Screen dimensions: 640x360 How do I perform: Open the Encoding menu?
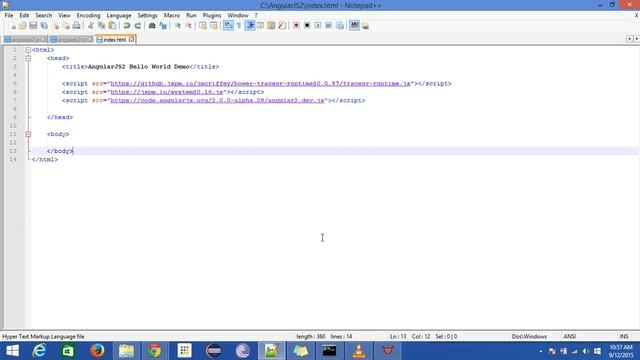tap(88, 16)
